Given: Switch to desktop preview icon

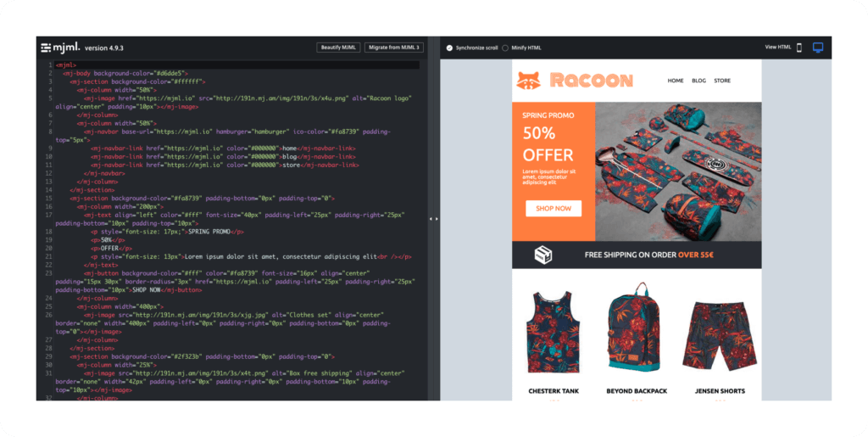Looking at the screenshot, I should point(818,48).
